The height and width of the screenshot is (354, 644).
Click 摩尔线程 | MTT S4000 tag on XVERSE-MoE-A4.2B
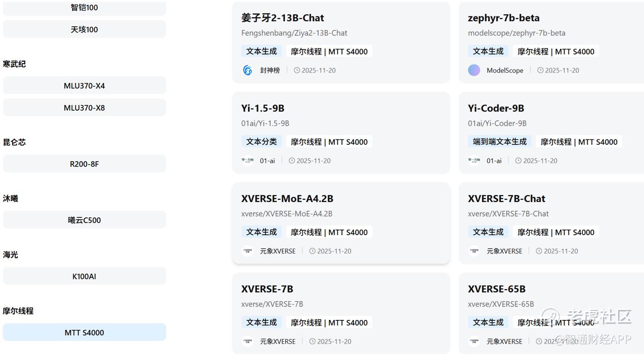click(329, 232)
